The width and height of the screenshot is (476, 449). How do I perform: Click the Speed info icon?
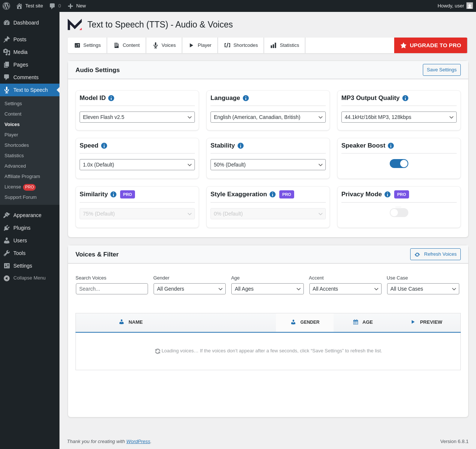tap(104, 146)
